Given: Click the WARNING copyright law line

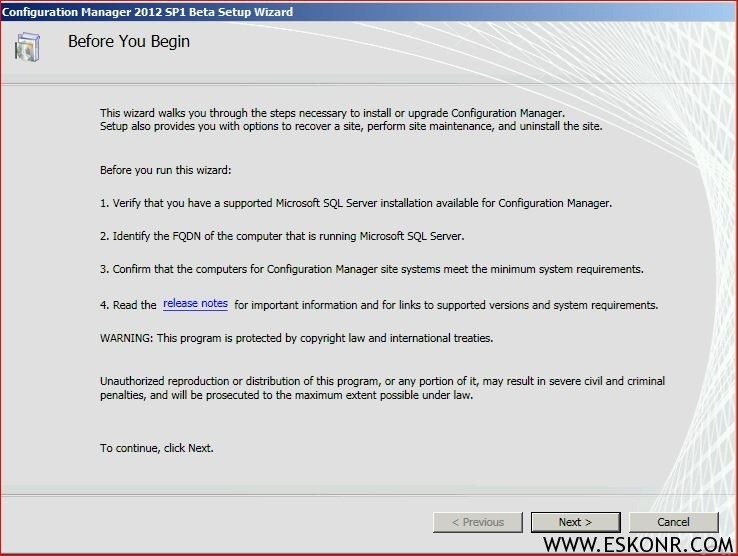Looking at the screenshot, I should click(296, 338).
